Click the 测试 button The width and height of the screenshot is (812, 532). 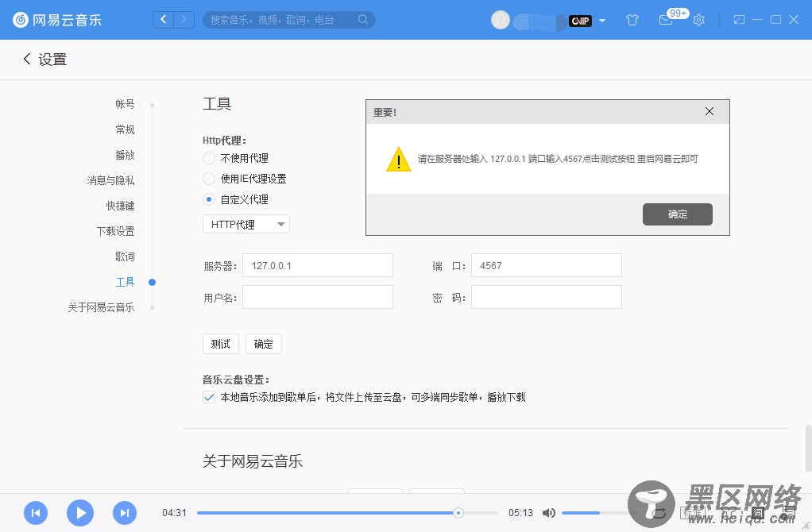click(x=221, y=344)
